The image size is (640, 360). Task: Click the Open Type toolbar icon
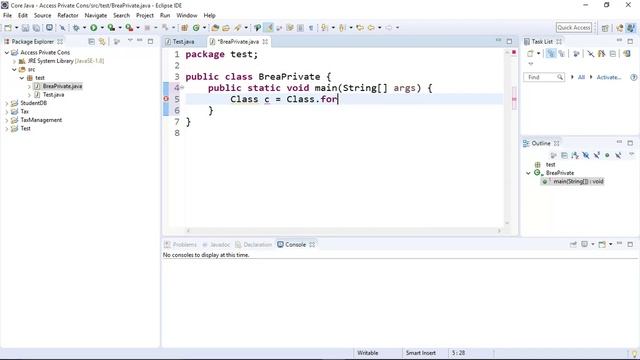[215, 28]
